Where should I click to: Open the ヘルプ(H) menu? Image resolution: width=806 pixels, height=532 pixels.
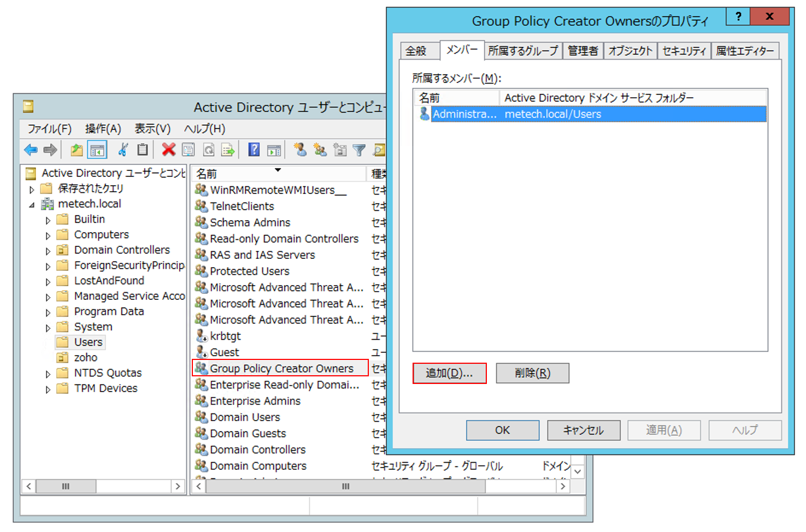(x=204, y=129)
